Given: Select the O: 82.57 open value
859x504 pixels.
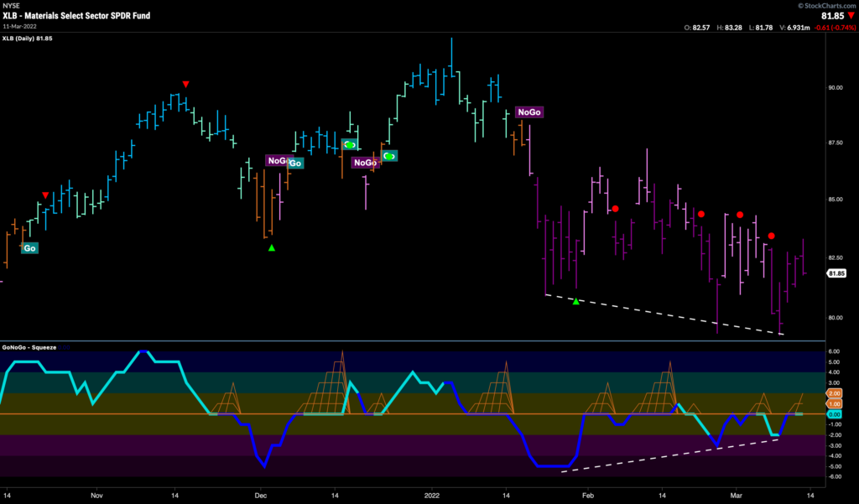Looking at the screenshot, I should pyautogui.click(x=697, y=28).
